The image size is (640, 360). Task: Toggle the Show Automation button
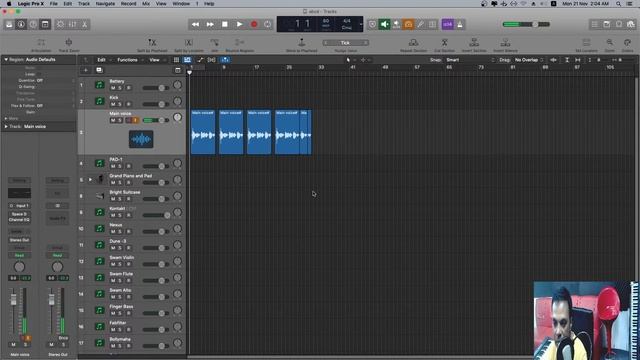point(200,60)
